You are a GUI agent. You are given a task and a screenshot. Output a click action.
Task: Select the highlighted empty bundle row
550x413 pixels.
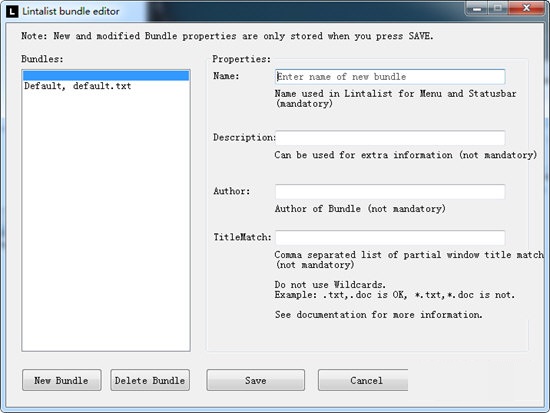[x=106, y=76]
